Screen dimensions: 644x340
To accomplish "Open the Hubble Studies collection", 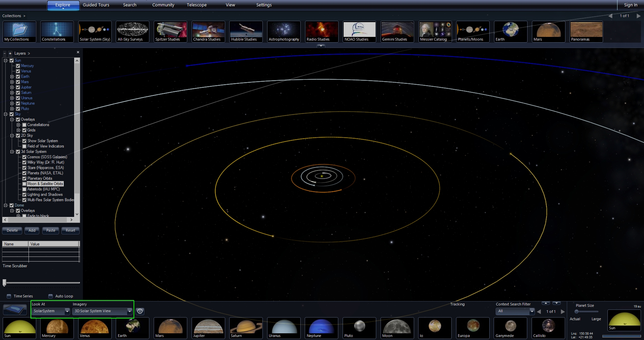I will tap(246, 32).
